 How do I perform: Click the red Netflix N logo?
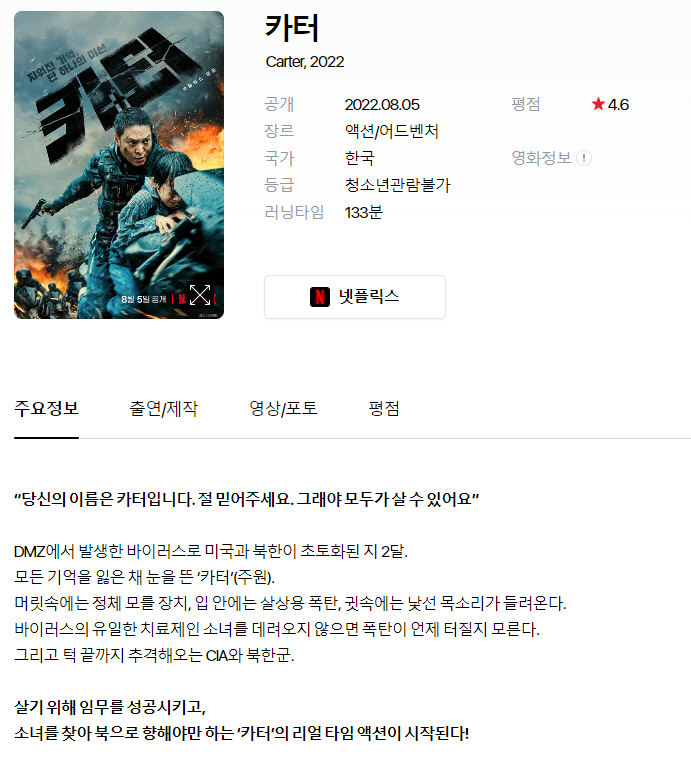(320, 297)
